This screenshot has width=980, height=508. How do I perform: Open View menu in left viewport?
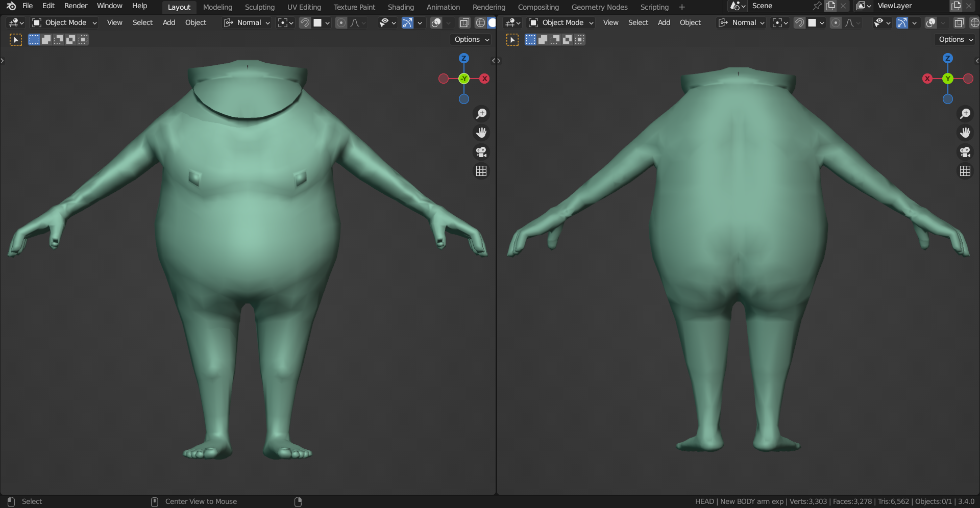[x=115, y=23]
